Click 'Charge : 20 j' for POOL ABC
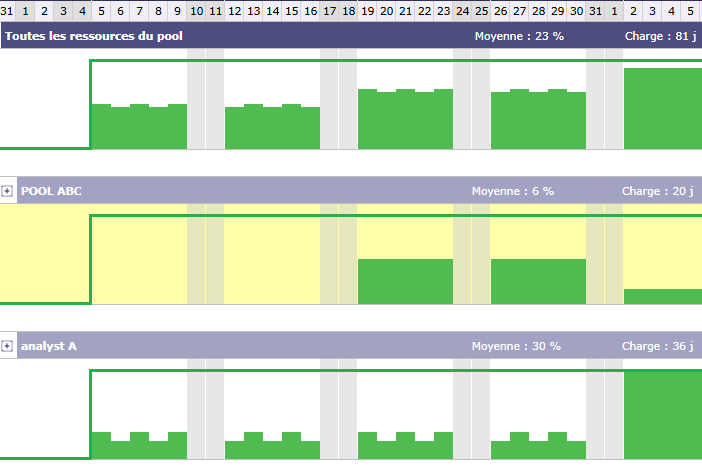Viewport: 702px width, 468px height. pos(657,191)
